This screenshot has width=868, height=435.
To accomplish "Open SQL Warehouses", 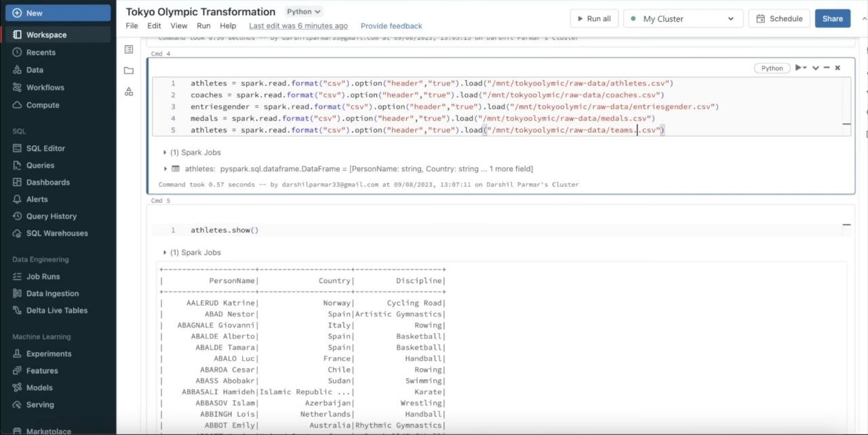I will [58, 233].
